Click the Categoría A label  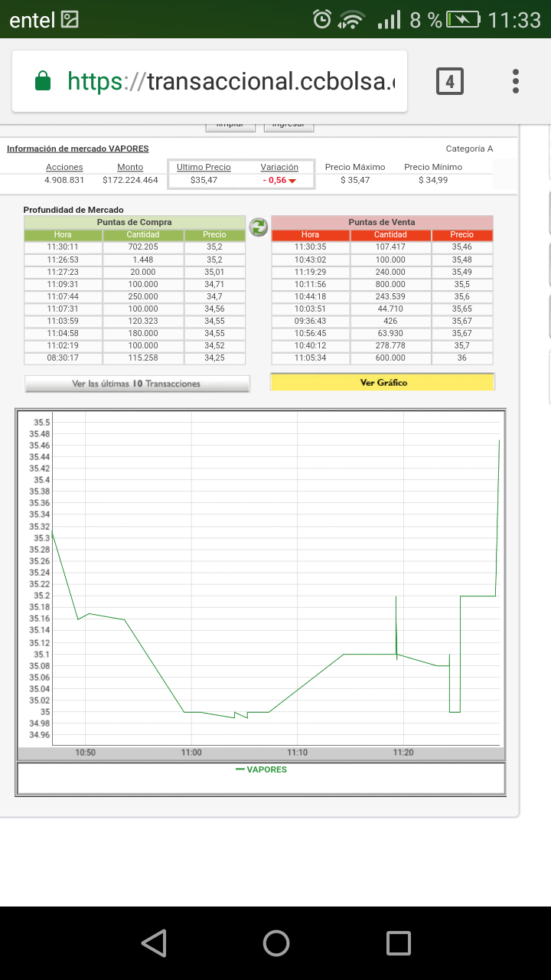pos(469,149)
